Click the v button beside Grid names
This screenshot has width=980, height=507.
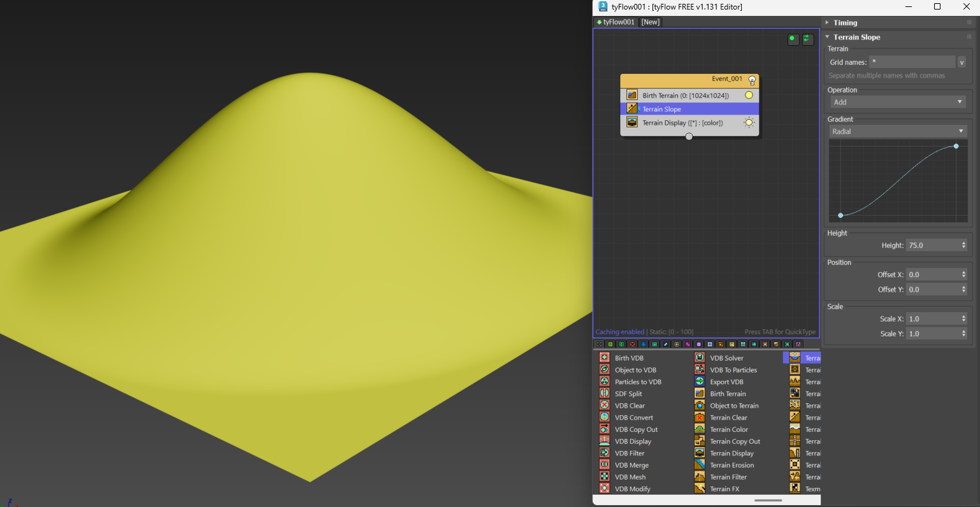pyautogui.click(x=962, y=62)
